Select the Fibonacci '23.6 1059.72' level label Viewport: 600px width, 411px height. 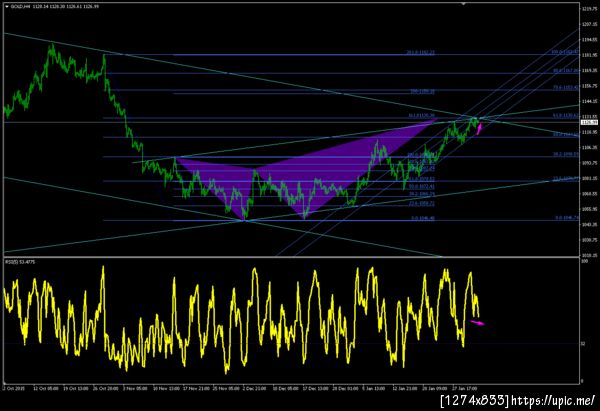tap(422, 203)
